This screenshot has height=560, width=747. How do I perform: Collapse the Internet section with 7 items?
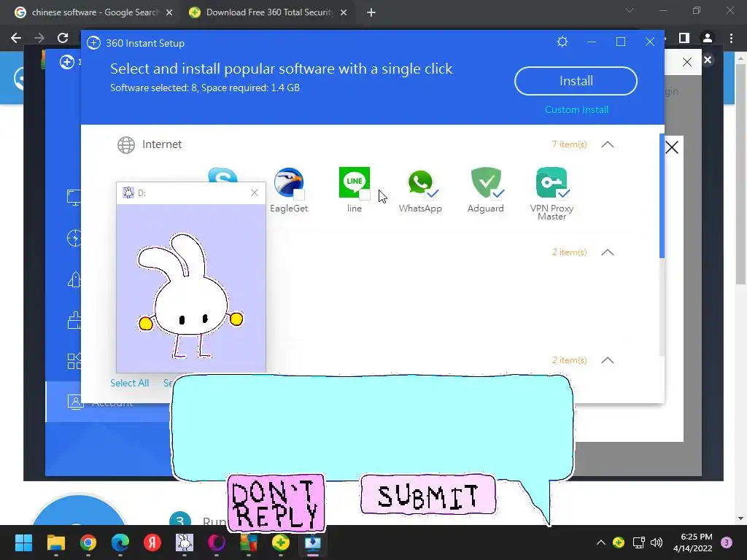pos(608,144)
